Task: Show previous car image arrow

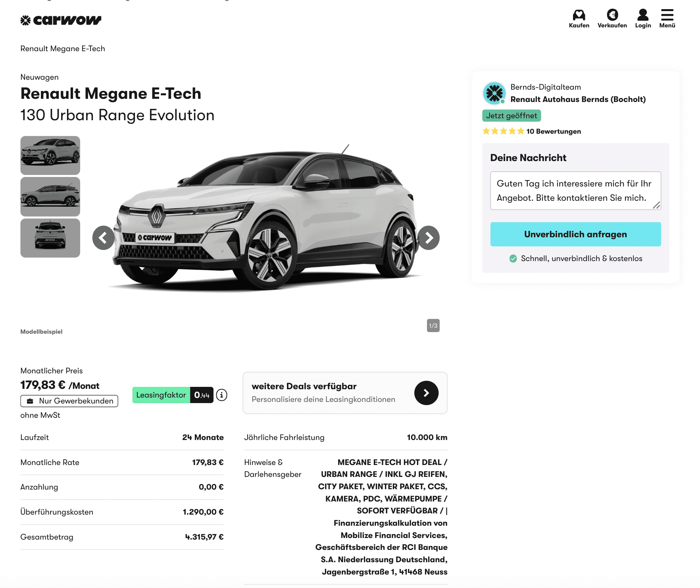Action: [104, 238]
